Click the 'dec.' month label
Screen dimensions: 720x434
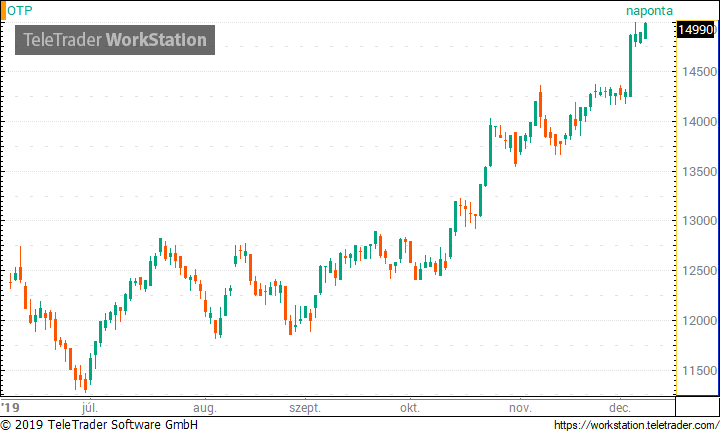click(x=620, y=408)
